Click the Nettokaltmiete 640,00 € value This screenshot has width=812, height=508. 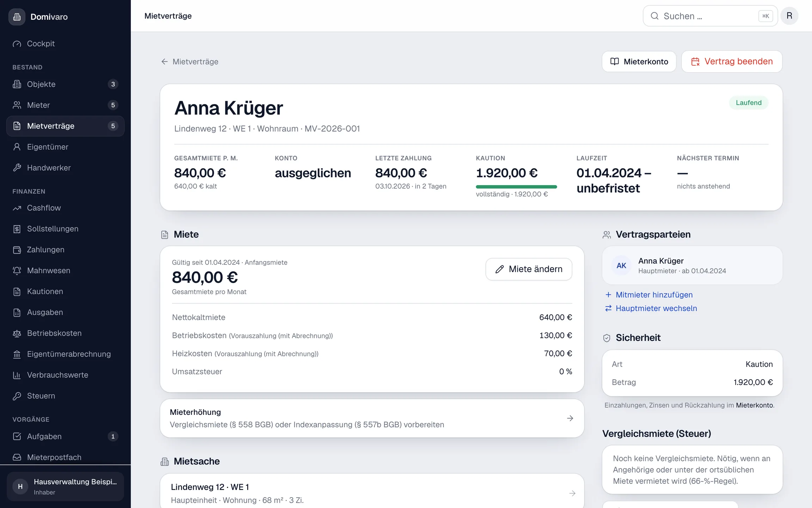click(x=555, y=317)
